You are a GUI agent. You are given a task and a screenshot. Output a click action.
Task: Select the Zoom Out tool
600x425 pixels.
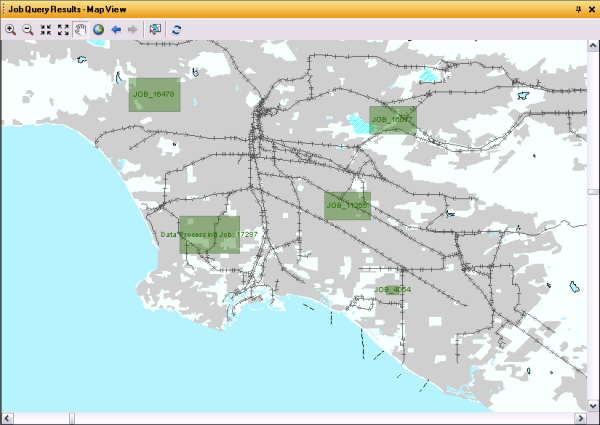[x=28, y=30]
